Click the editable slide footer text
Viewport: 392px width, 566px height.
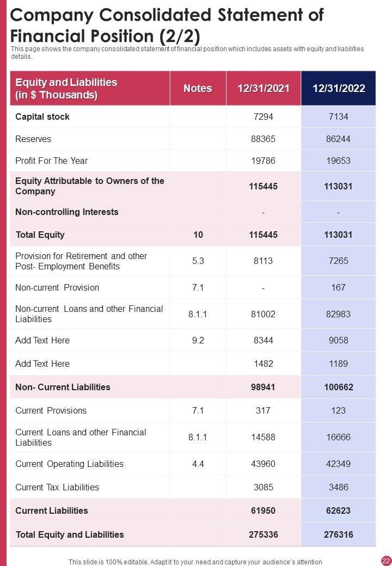pyautogui.click(x=195, y=562)
